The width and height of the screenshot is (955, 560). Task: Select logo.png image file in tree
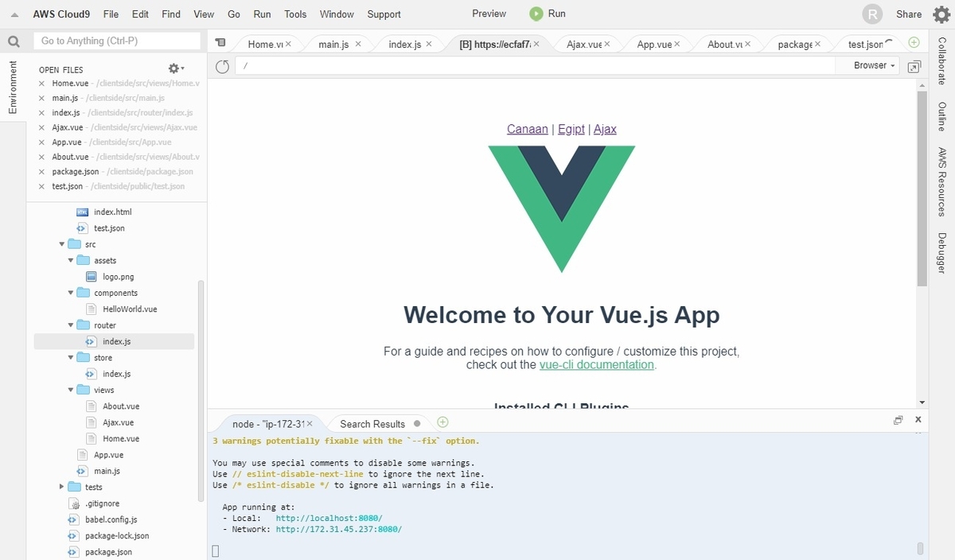pyautogui.click(x=118, y=277)
